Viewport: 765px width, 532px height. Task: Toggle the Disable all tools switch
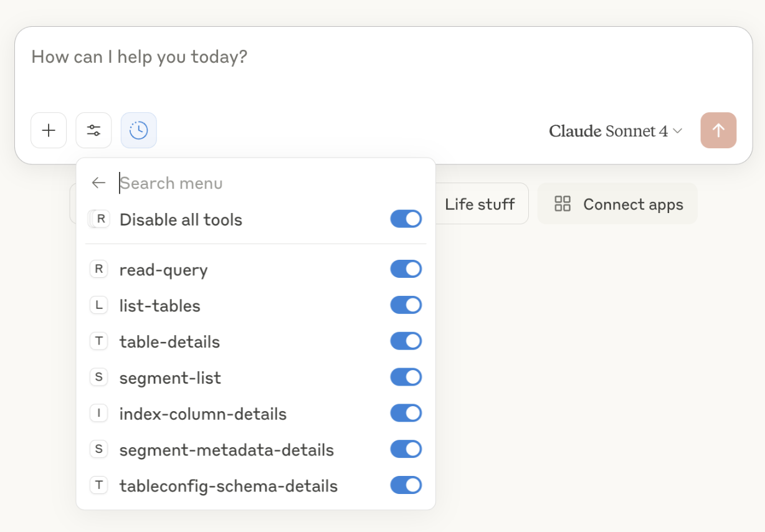406,219
